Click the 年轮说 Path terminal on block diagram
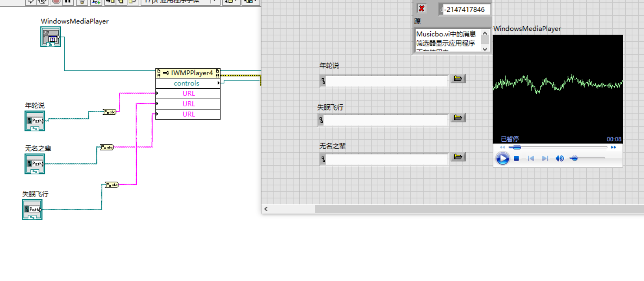Image resolution: width=644 pixels, height=281 pixels. [x=35, y=120]
